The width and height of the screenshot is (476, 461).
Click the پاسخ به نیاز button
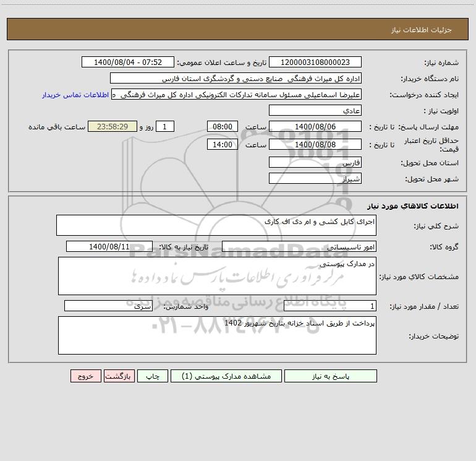tap(331, 376)
